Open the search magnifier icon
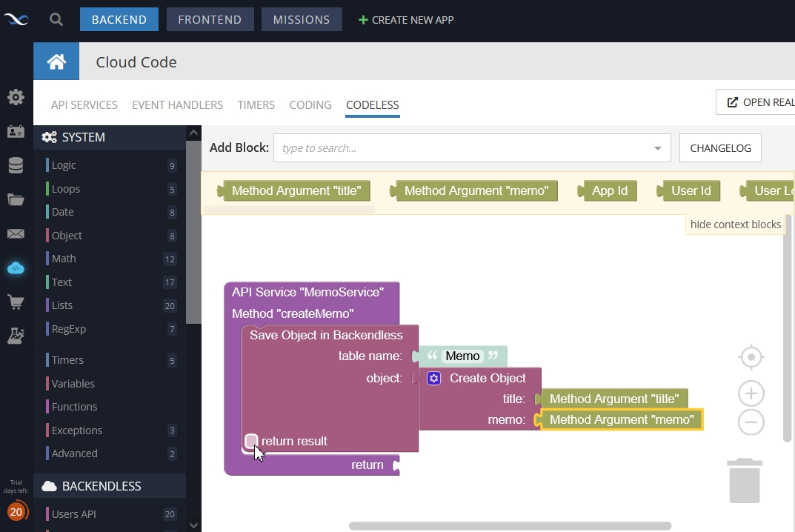The height and width of the screenshot is (532, 795). [56, 20]
